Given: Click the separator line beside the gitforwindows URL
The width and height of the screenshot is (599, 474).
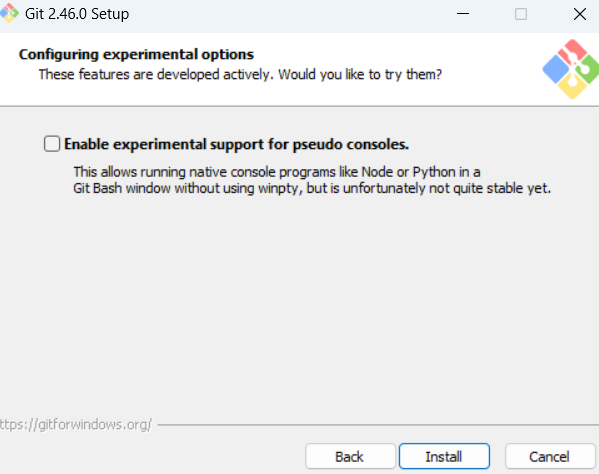Looking at the screenshot, I should coord(378,424).
